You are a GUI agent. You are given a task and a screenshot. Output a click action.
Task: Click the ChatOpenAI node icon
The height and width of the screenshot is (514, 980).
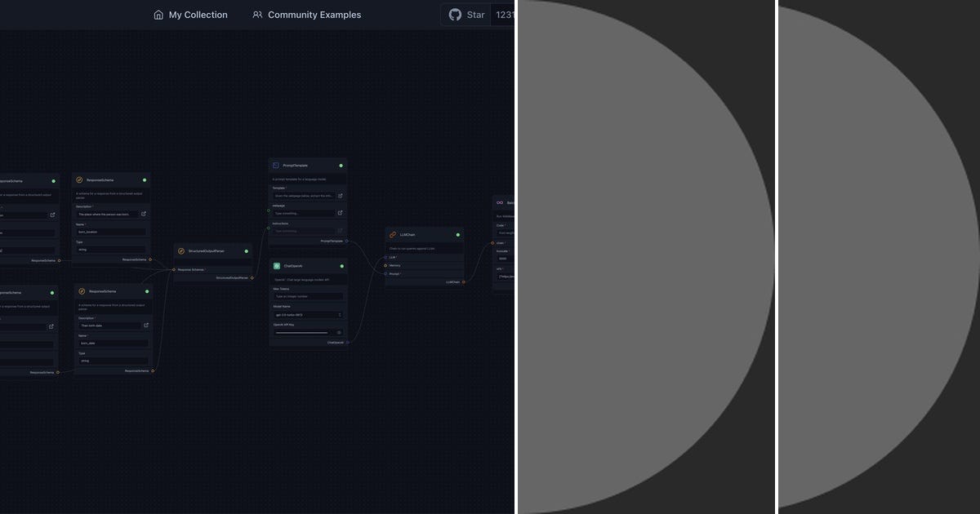tap(276, 265)
